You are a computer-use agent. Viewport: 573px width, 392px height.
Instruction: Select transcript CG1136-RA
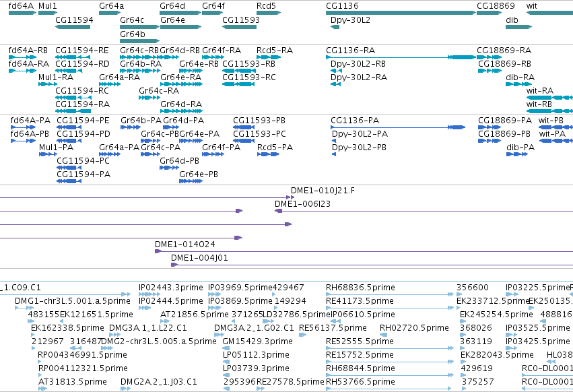(350, 50)
